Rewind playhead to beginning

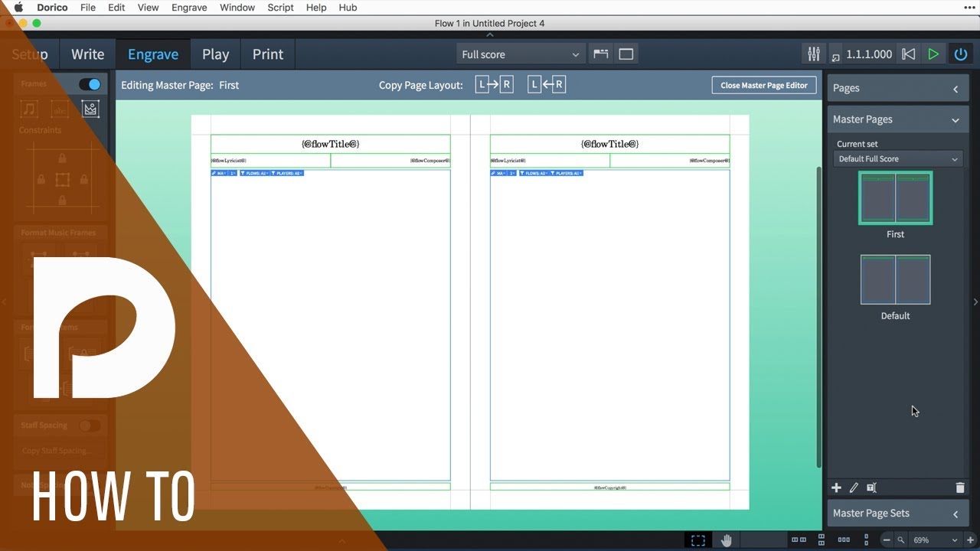point(908,54)
